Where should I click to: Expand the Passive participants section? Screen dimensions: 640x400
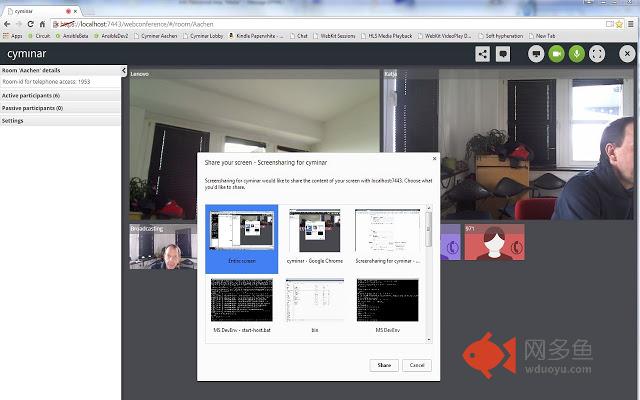pyautogui.click(x=60, y=108)
